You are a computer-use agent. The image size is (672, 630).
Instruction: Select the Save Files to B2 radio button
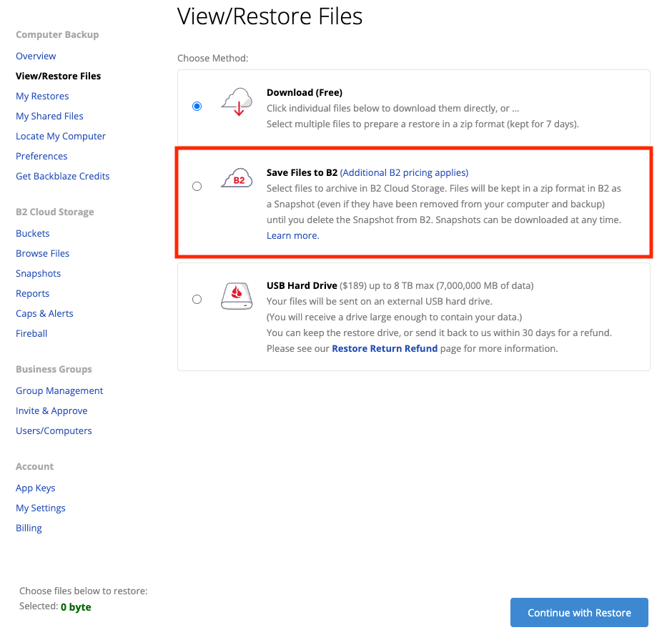pos(197,186)
